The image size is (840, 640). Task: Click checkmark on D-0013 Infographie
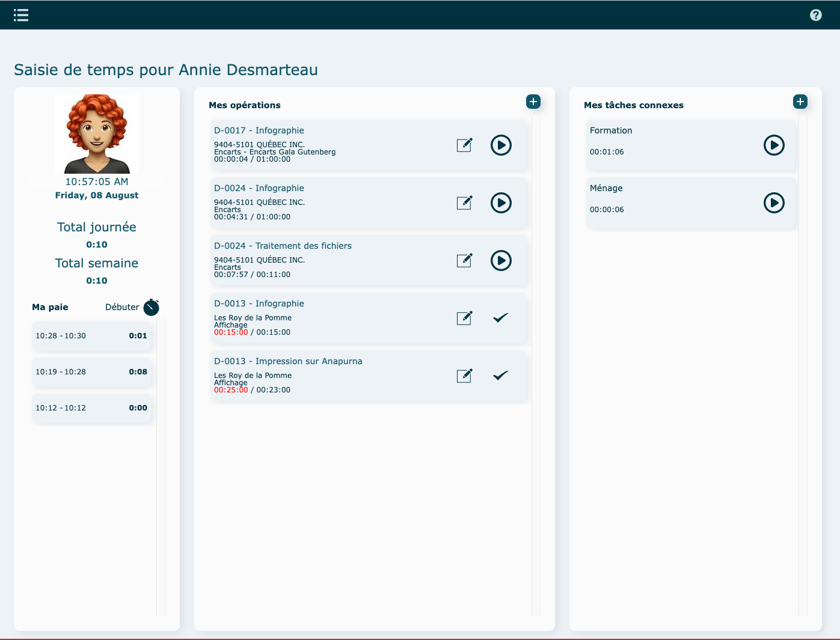pyautogui.click(x=500, y=318)
